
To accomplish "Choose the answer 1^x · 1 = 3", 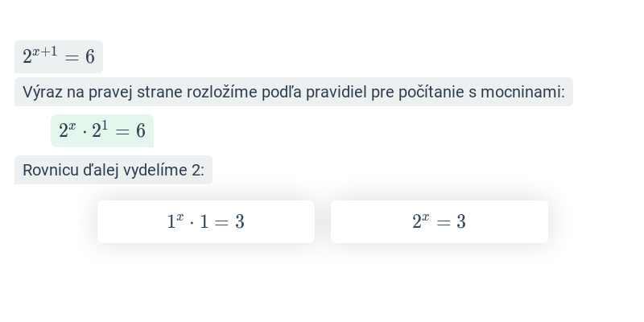I will tap(206, 222).
